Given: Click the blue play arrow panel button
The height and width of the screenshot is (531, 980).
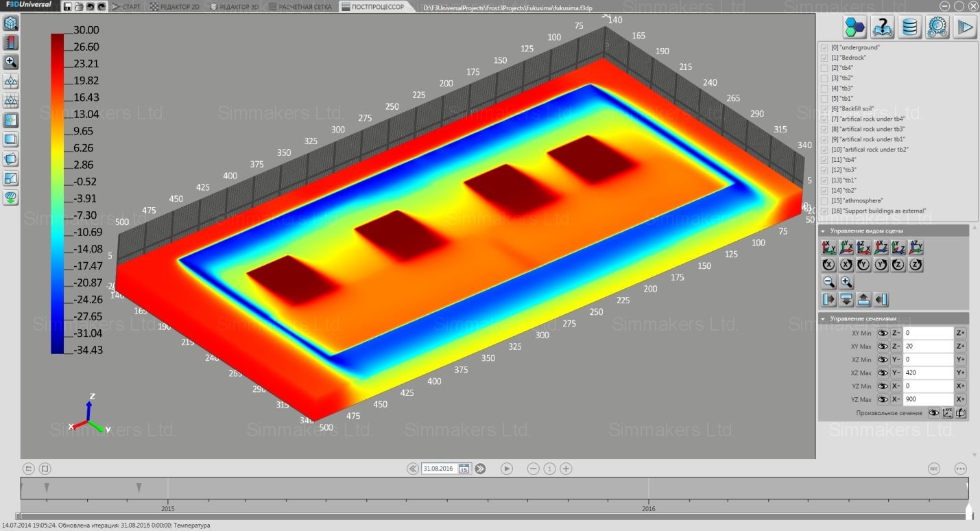Looking at the screenshot, I should tap(964, 27).
